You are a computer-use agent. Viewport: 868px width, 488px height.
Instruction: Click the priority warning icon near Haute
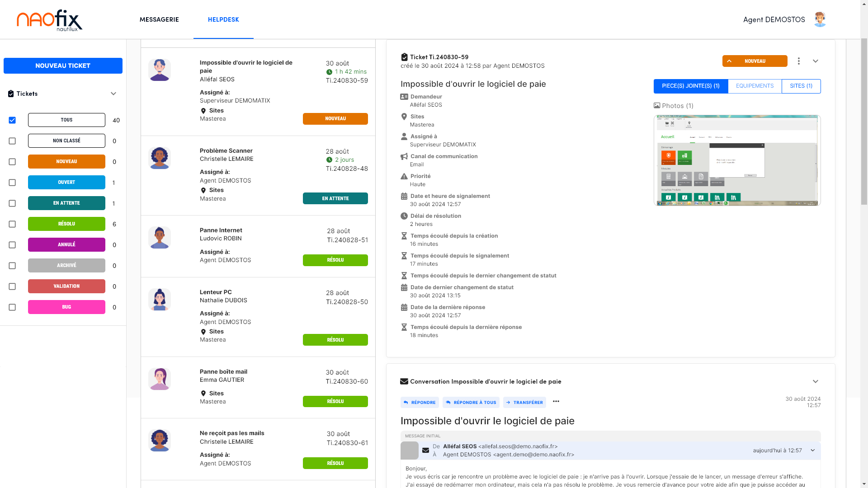tap(404, 176)
